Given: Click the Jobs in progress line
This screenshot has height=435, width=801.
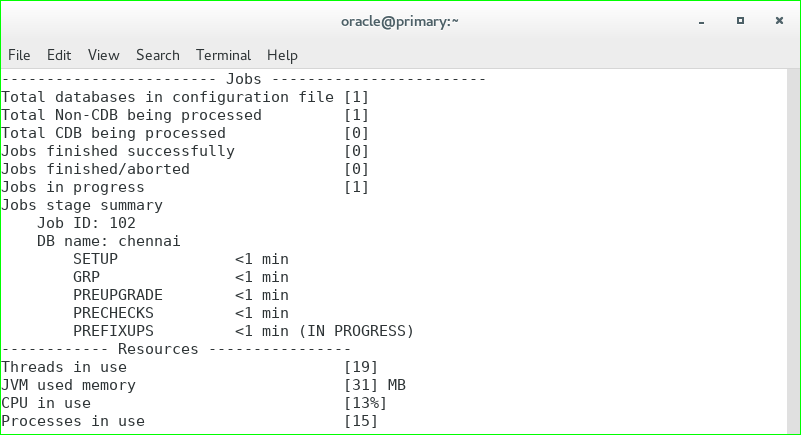Looking at the screenshot, I should pos(185,187).
